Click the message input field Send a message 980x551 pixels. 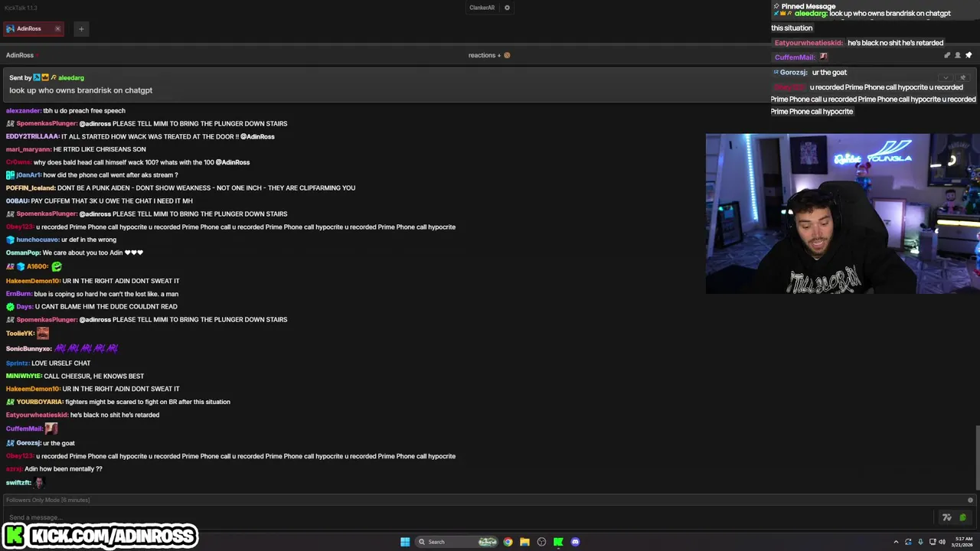467,517
